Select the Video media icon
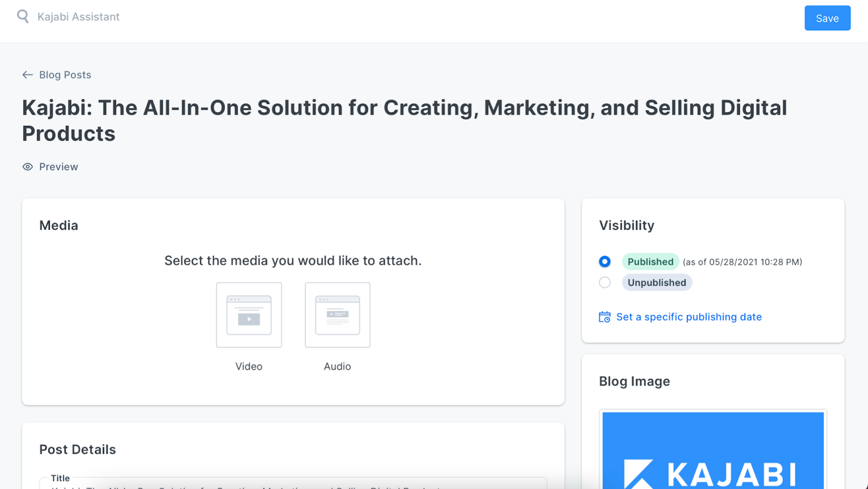The height and width of the screenshot is (489, 868). (x=249, y=315)
